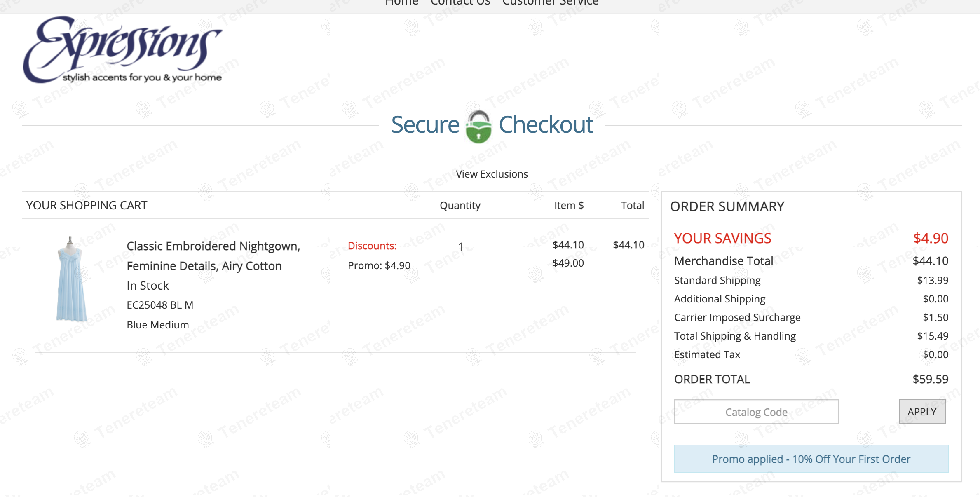The width and height of the screenshot is (980, 497).
Task: Click the ORDER TOTAL amount $59.59
Action: tap(930, 379)
